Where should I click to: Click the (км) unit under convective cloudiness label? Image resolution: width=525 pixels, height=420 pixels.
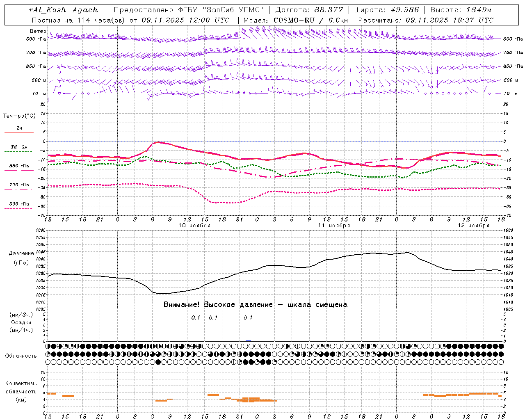point(21,399)
